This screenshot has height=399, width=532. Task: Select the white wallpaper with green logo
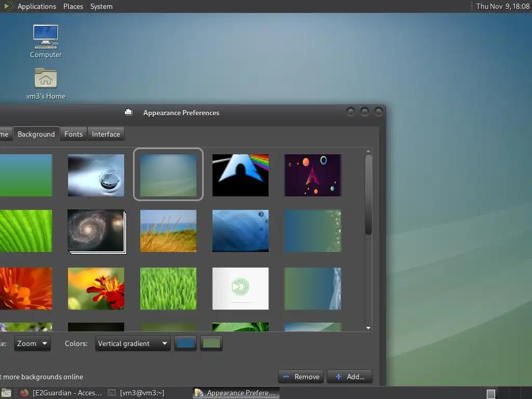(241, 288)
